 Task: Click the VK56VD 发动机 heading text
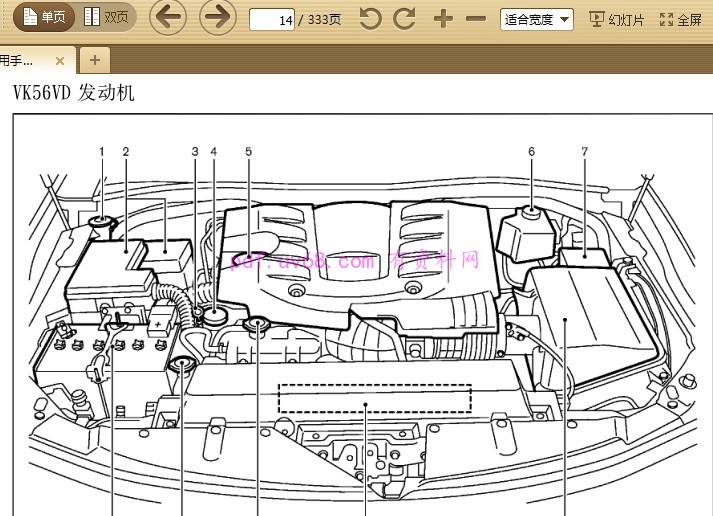point(73,93)
